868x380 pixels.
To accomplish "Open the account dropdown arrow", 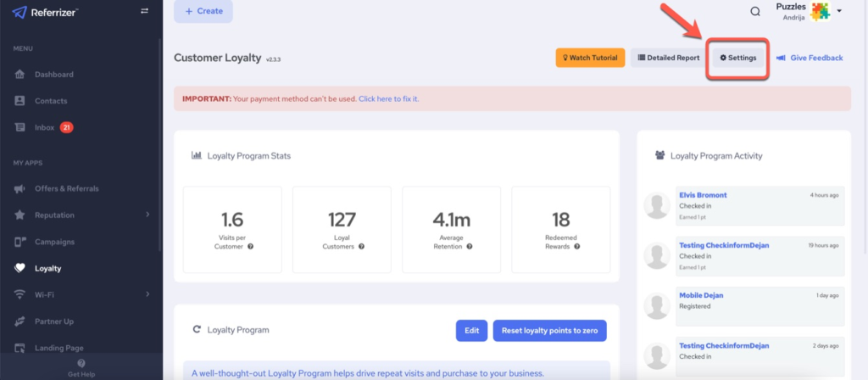I will point(839,12).
